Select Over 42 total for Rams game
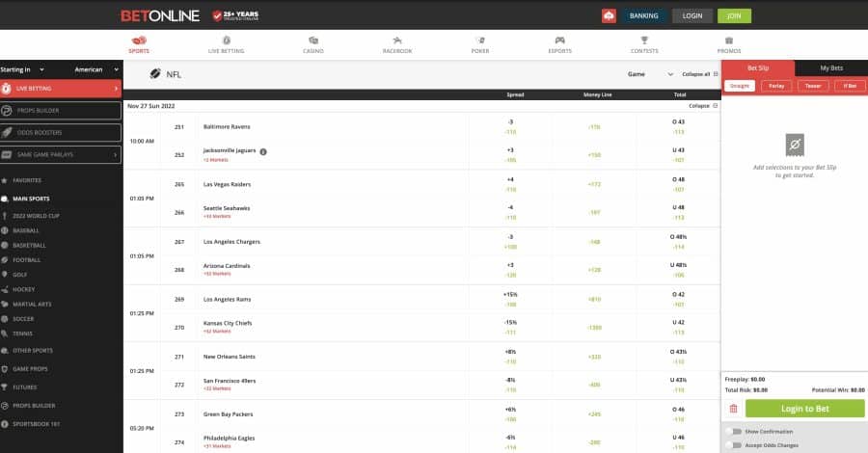868x453 pixels. pos(679,299)
